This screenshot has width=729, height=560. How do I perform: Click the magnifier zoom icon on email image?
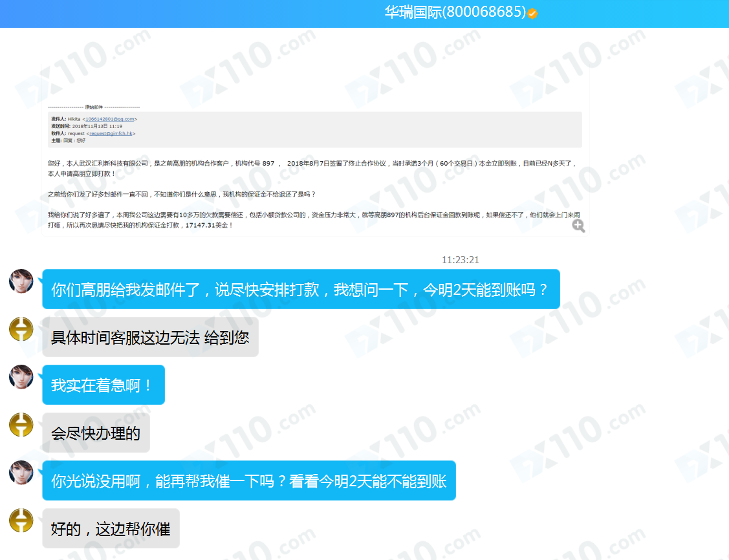click(x=578, y=226)
